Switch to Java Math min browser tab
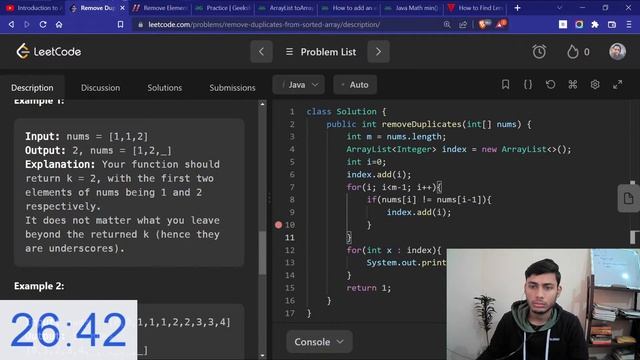This screenshot has width=640, height=360. click(x=411, y=8)
